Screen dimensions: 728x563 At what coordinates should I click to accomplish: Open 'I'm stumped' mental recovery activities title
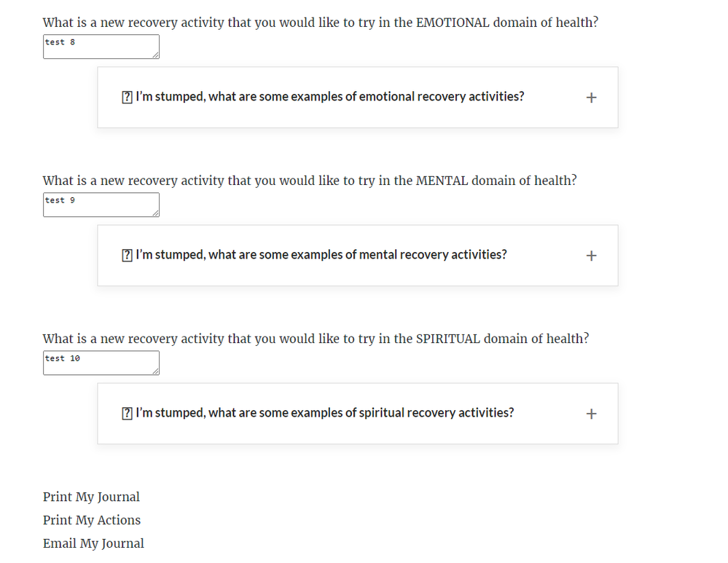tap(321, 255)
